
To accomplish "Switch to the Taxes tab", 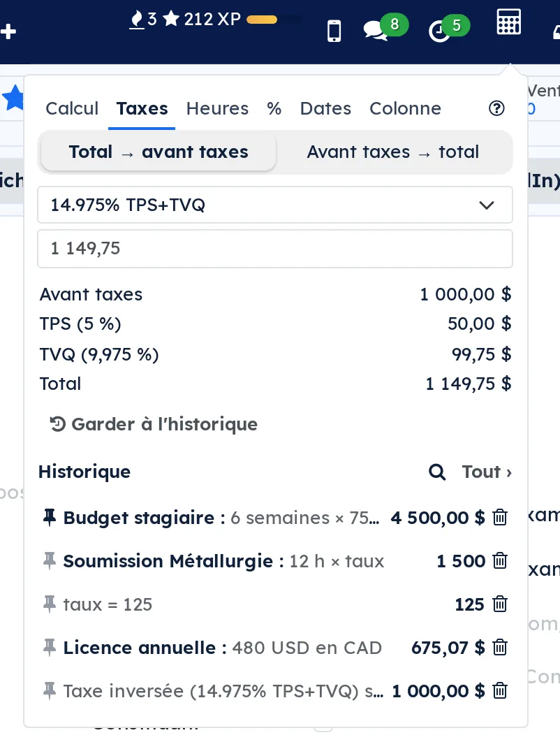I will tap(142, 108).
